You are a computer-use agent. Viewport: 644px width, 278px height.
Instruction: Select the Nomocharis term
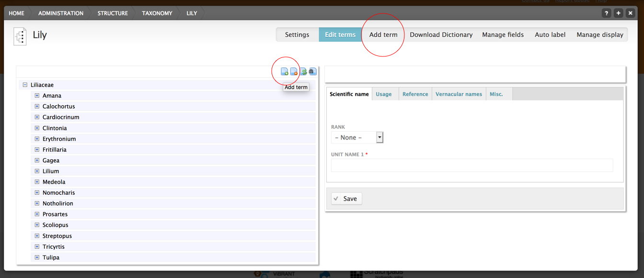click(59, 193)
